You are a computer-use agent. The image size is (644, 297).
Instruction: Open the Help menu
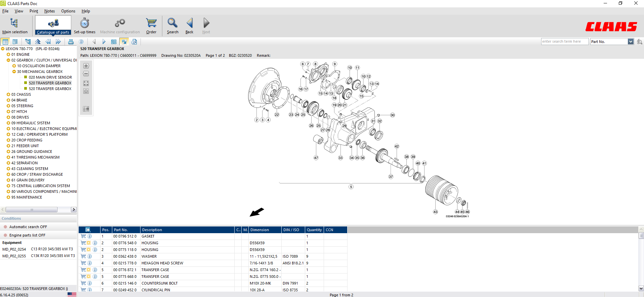tap(86, 11)
